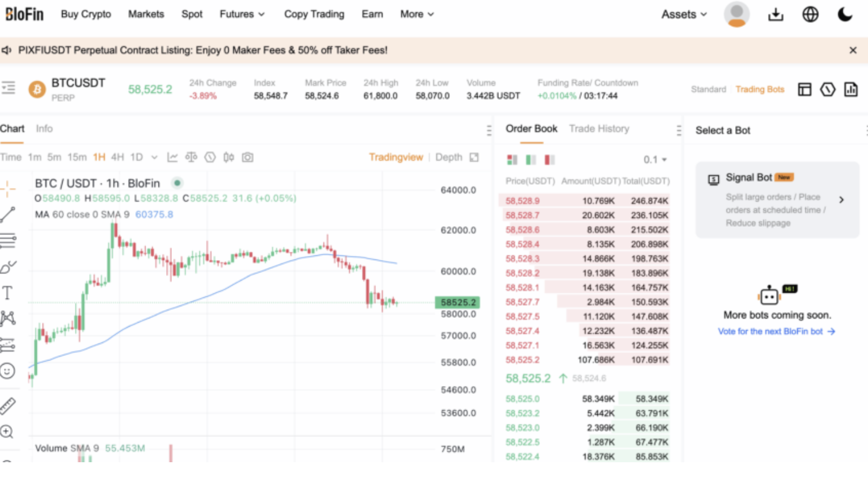Screen dimensions: 868x478
Task: Click the announcement speaker icon
Action: 6,50
